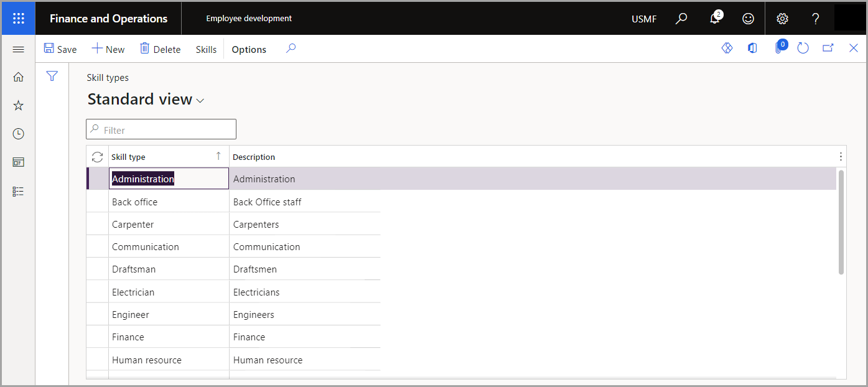Click the user account tile
Image resolution: width=868 pixels, height=387 pixels.
[x=849, y=19]
